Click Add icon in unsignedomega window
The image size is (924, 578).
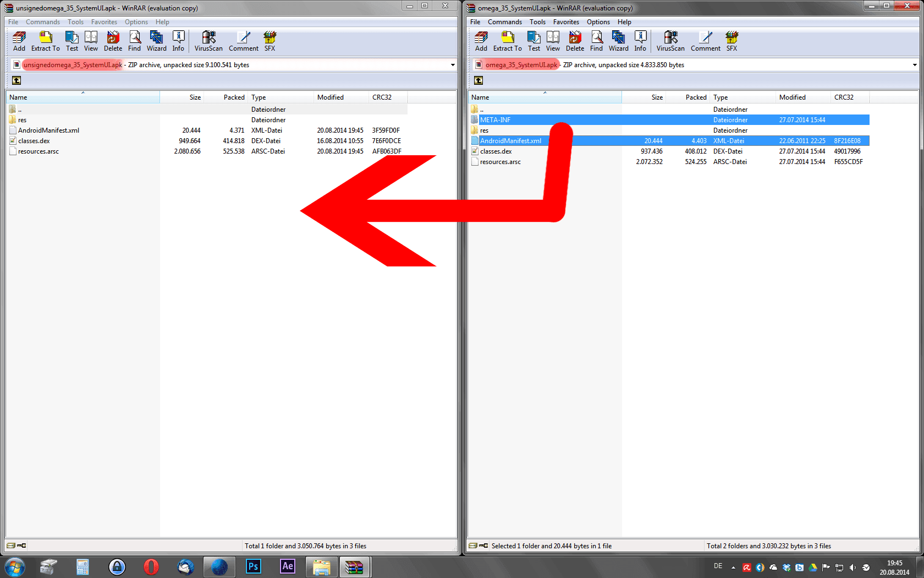coord(19,41)
